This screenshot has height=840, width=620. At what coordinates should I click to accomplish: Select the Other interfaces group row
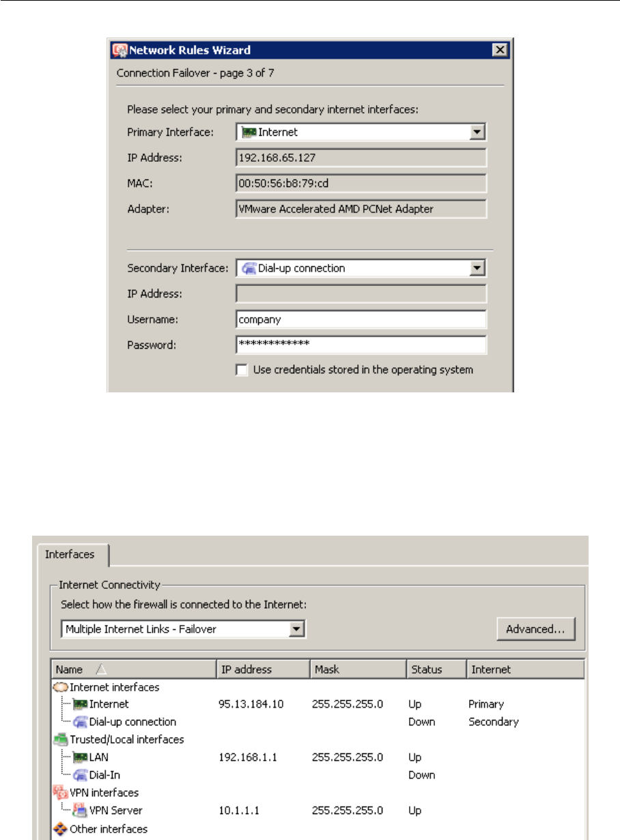tap(318, 828)
